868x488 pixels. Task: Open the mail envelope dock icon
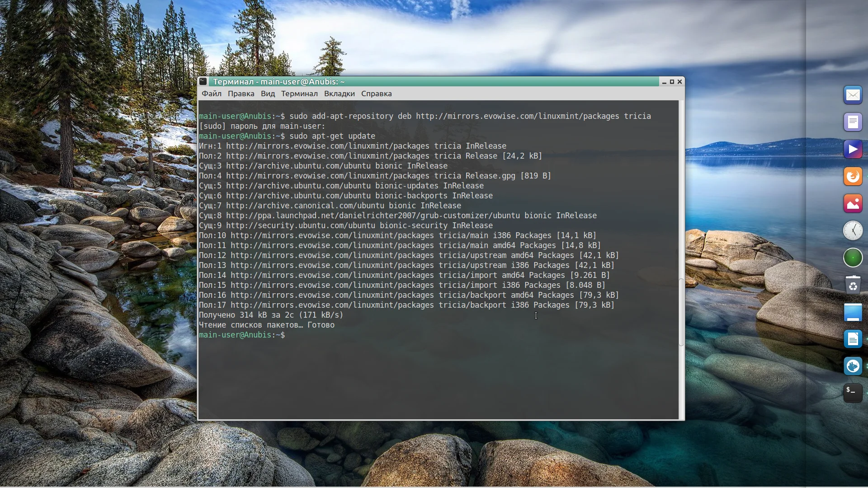click(x=853, y=95)
